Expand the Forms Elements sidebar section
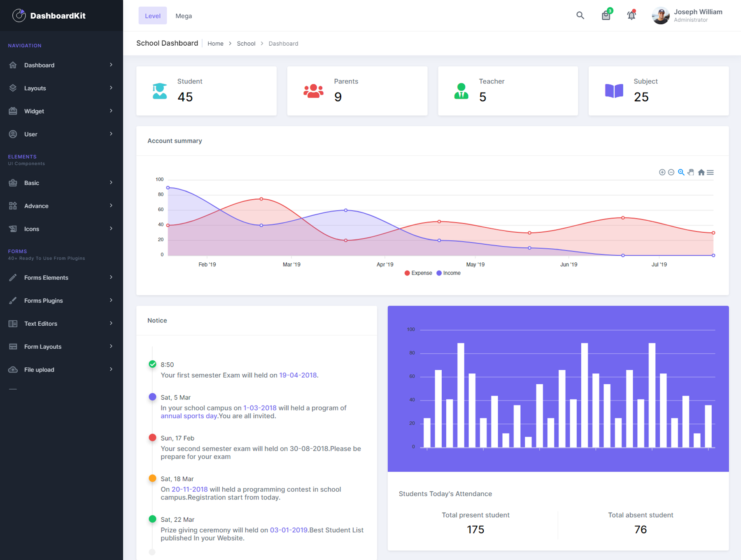Image resolution: width=741 pixels, height=560 pixels. pos(61,277)
